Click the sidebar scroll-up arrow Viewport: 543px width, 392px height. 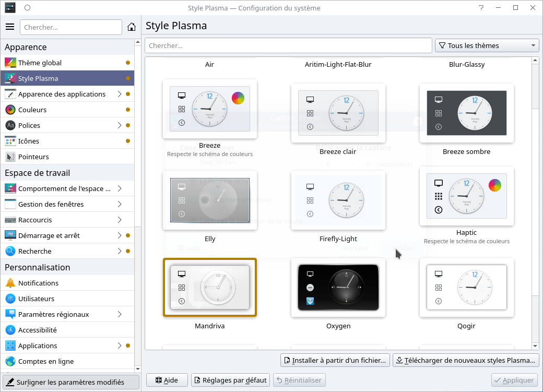pyautogui.click(x=138, y=42)
